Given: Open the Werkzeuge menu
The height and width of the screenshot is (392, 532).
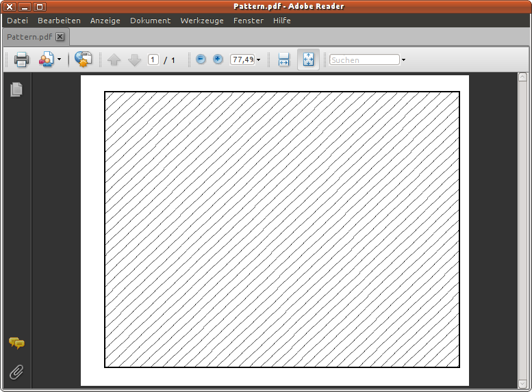Looking at the screenshot, I should [202, 21].
